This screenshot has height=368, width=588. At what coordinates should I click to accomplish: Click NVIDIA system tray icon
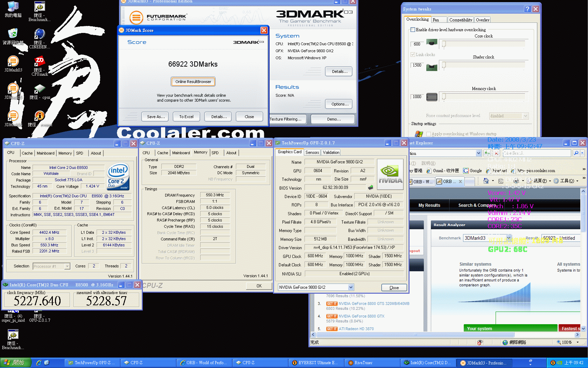[559, 363]
